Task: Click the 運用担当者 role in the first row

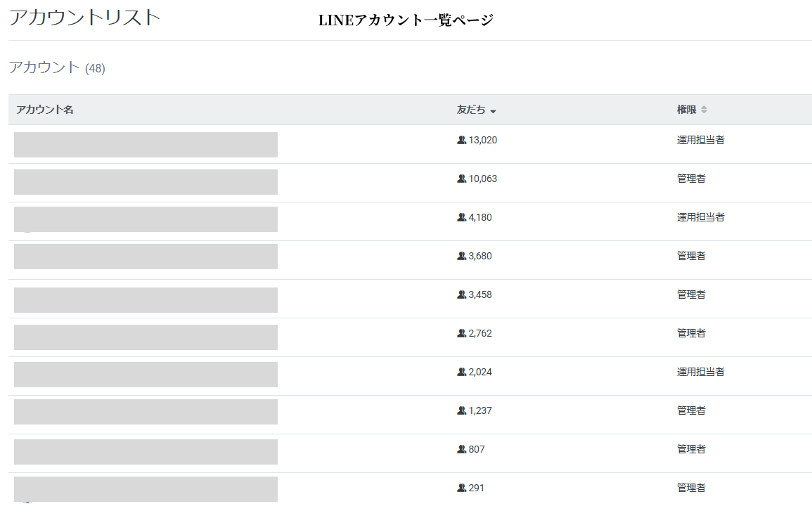Action: click(x=700, y=141)
